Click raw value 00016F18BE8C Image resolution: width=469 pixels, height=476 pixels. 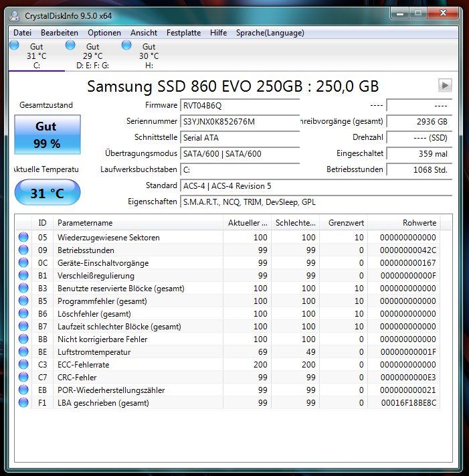[x=409, y=403]
